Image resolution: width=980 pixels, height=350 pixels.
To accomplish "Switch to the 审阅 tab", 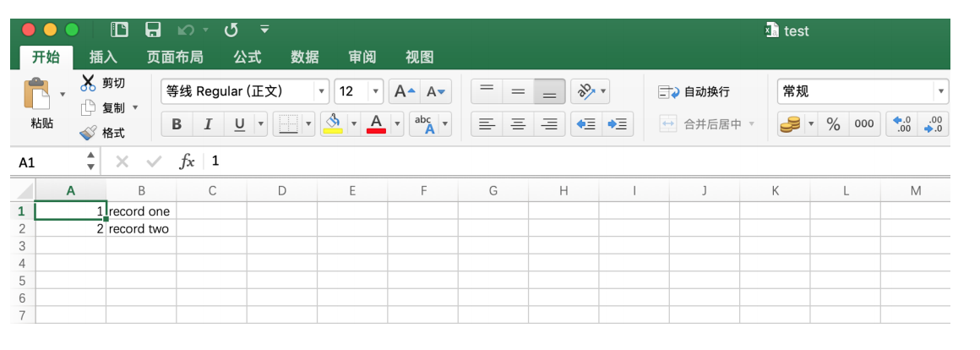I will tap(362, 57).
